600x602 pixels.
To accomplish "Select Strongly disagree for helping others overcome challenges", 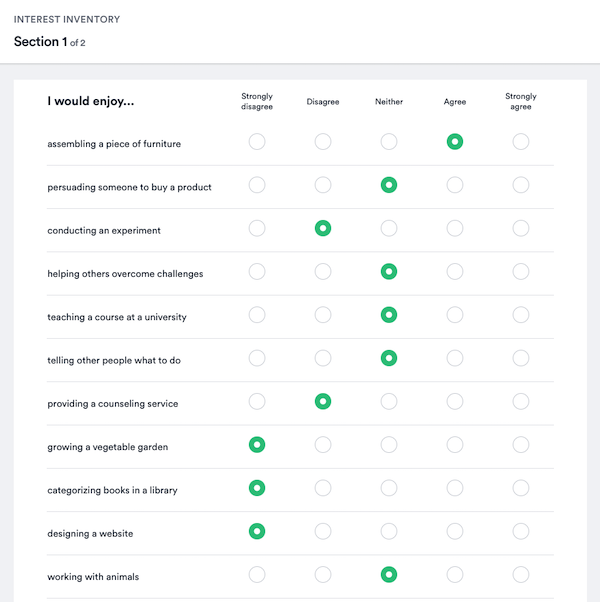I will [257, 272].
